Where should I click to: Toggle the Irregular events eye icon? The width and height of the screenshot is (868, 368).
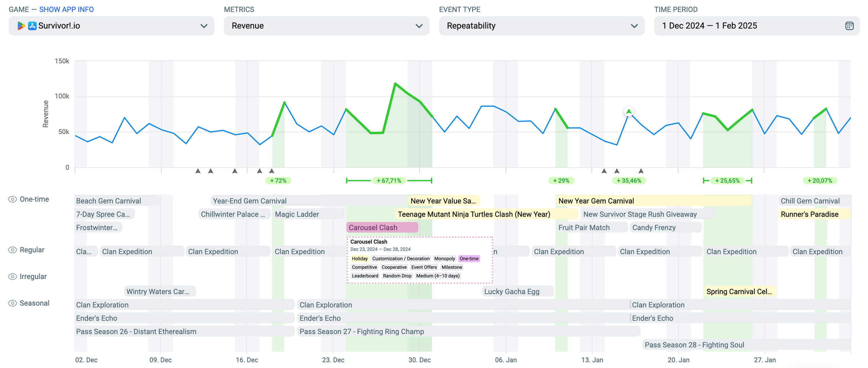click(12, 276)
